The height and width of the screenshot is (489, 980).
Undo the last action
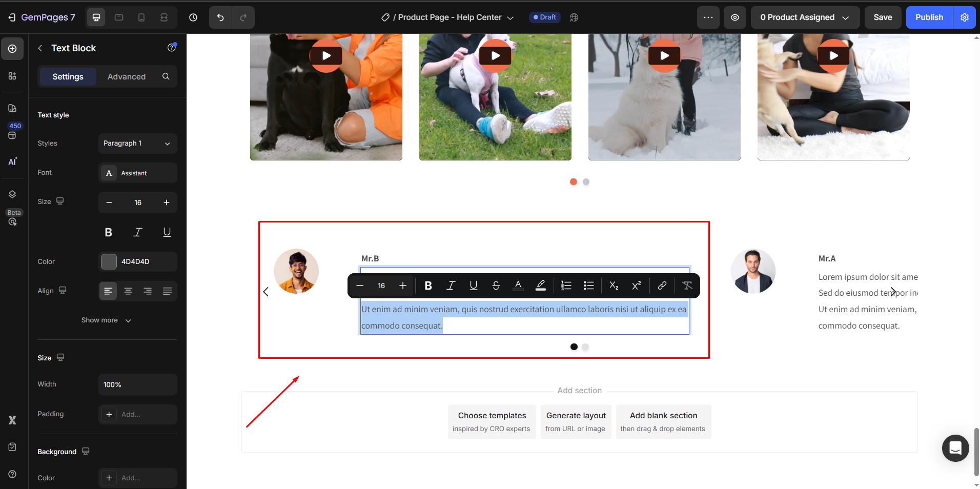220,17
